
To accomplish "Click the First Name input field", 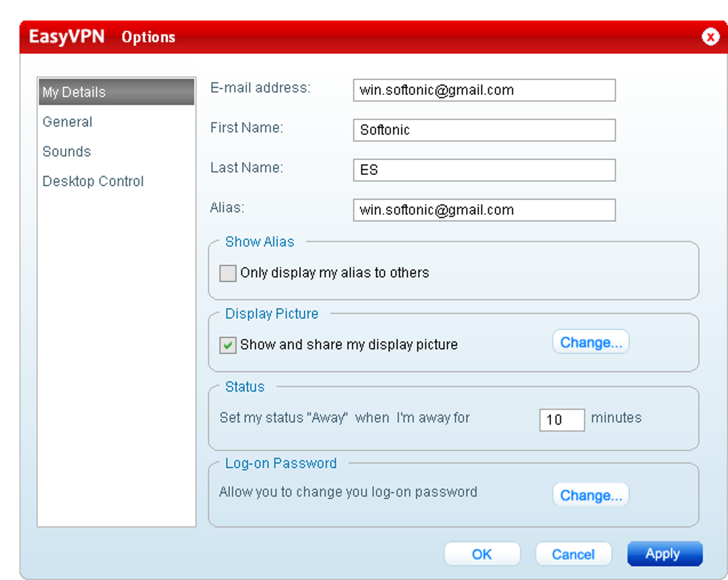I will [x=484, y=130].
